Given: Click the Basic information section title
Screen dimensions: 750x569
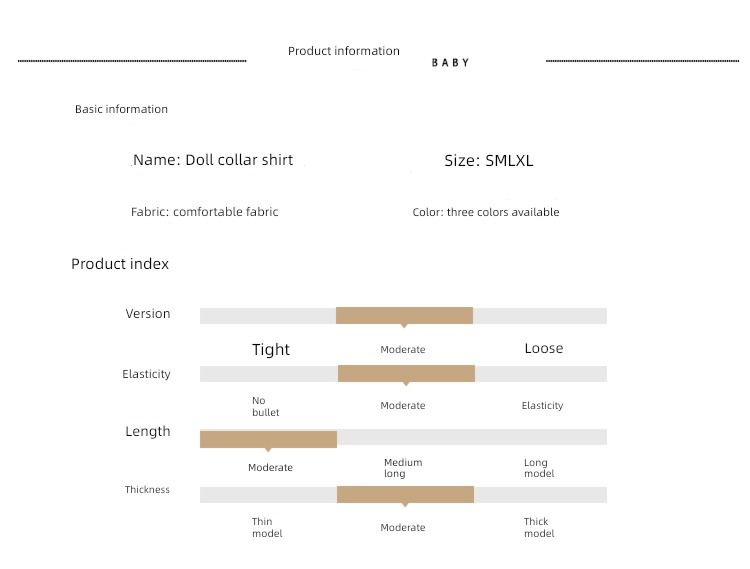Looking at the screenshot, I should pyautogui.click(x=121, y=109).
